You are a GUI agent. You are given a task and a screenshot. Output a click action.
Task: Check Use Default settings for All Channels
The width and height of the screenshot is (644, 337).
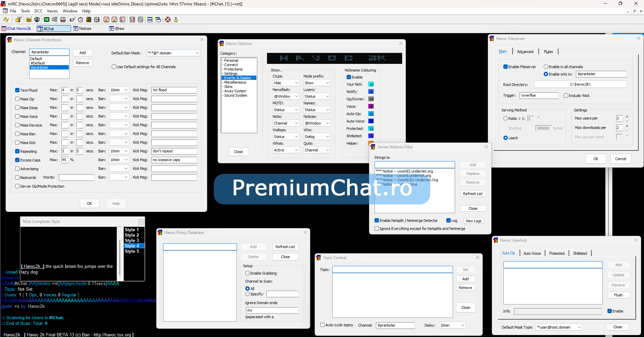[x=114, y=67]
